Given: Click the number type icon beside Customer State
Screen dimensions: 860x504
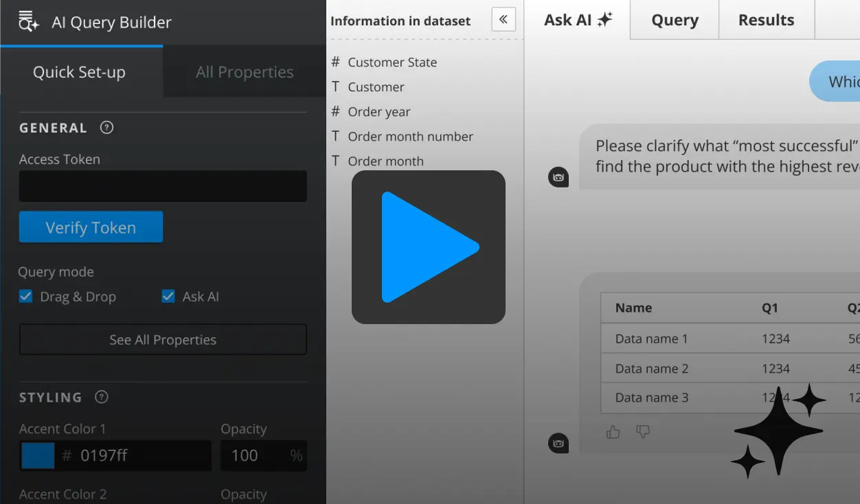Looking at the screenshot, I should pos(335,62).
